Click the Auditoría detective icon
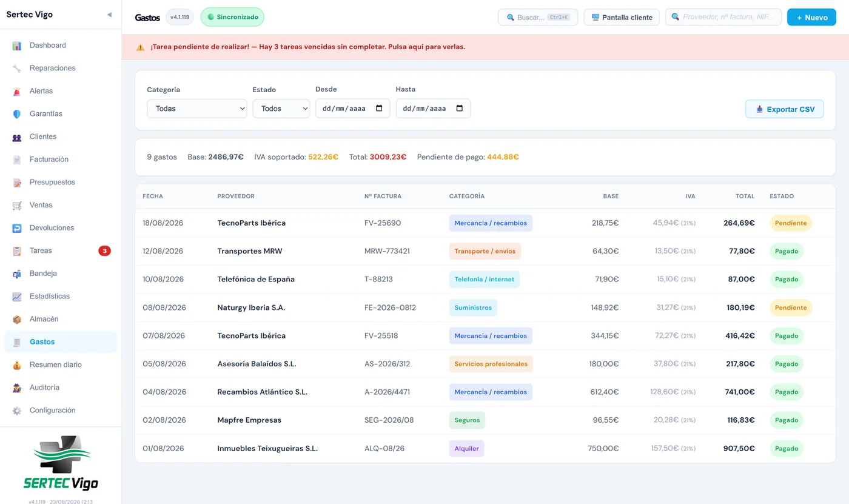This screenshot has height=504, width=849. (17, 388)
